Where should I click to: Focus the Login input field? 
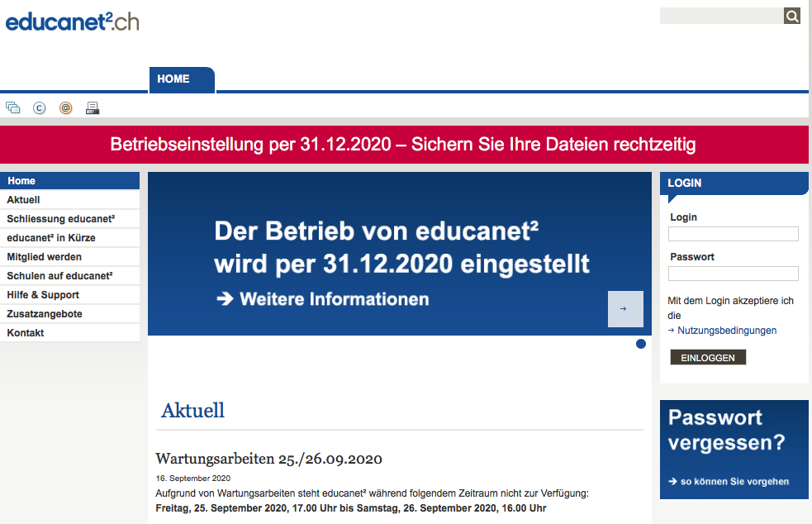click(x=734, y=234)
